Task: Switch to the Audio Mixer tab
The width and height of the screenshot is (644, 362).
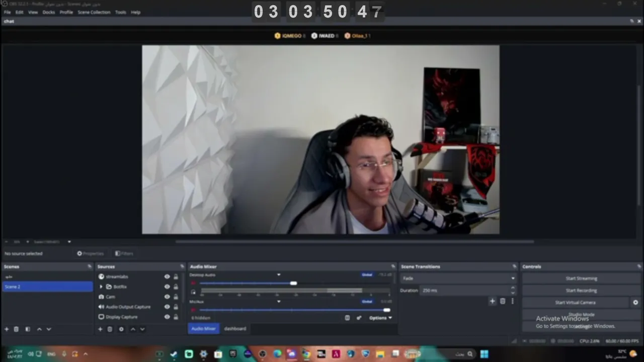Action: [204, 329]
